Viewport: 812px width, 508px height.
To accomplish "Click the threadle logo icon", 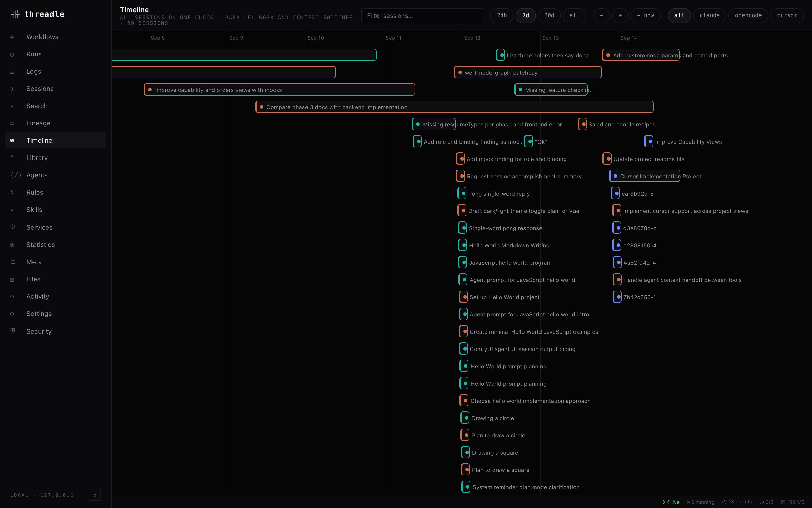I will coord(15,14).
